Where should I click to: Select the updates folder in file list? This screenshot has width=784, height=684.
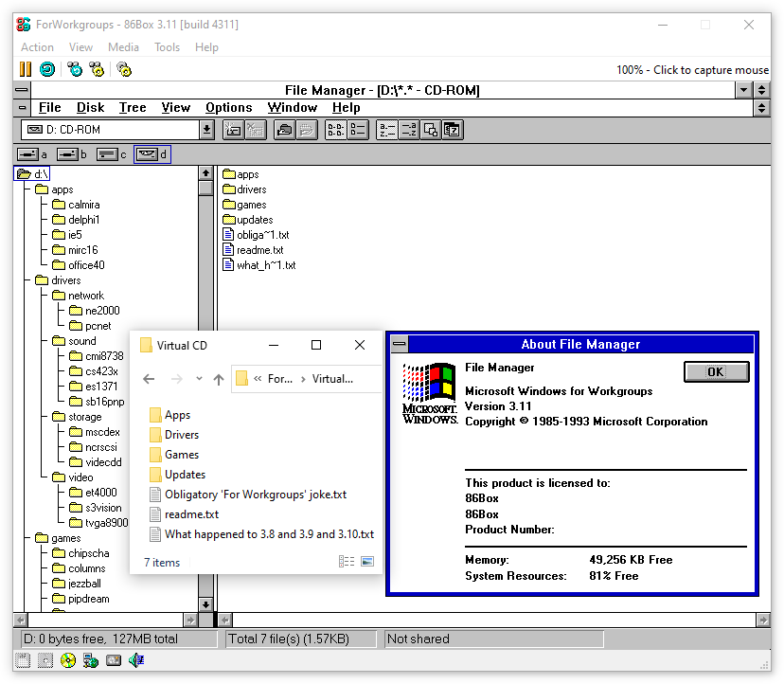pos(248,220)
